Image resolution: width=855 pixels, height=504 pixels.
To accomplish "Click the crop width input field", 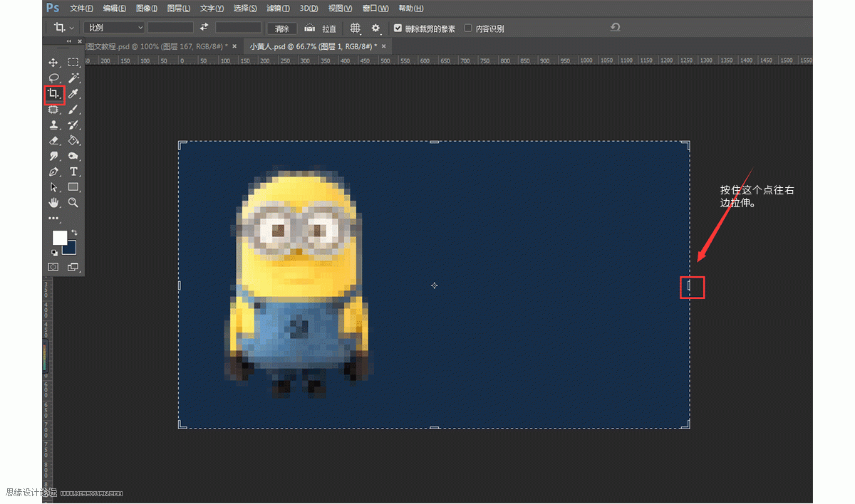I will coord(170,27).
